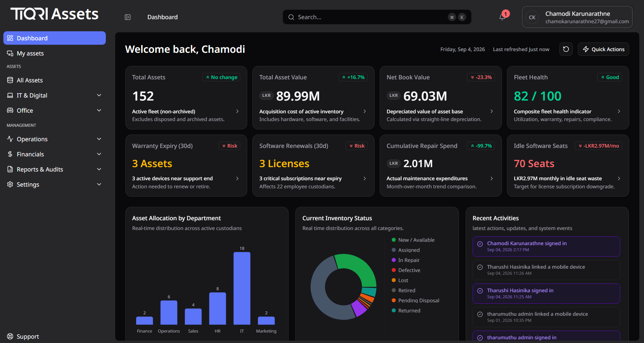
Task: Collapse the sidebar panel icon
Action: click(x=128, y=17)
